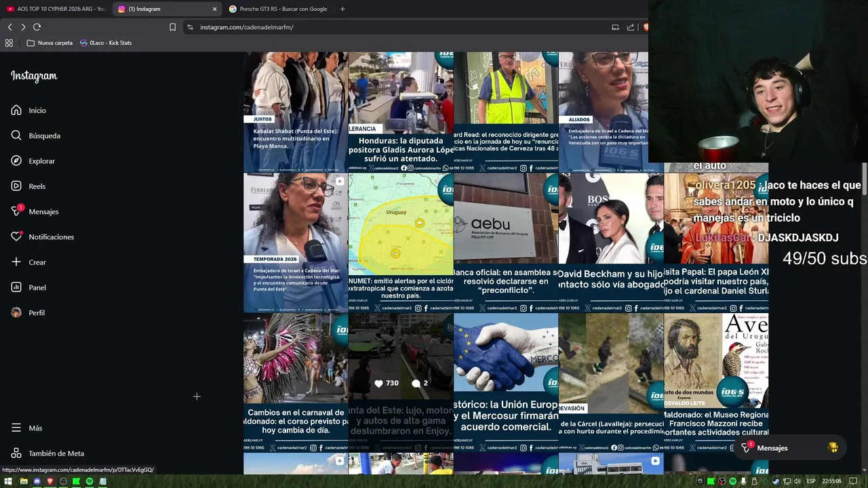
Task: Open Perfil from the sidebar
Action: tap(28, 312)
